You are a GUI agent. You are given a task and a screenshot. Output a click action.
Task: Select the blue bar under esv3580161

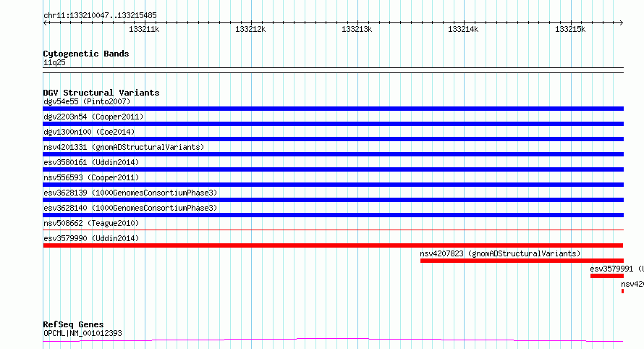333,169
